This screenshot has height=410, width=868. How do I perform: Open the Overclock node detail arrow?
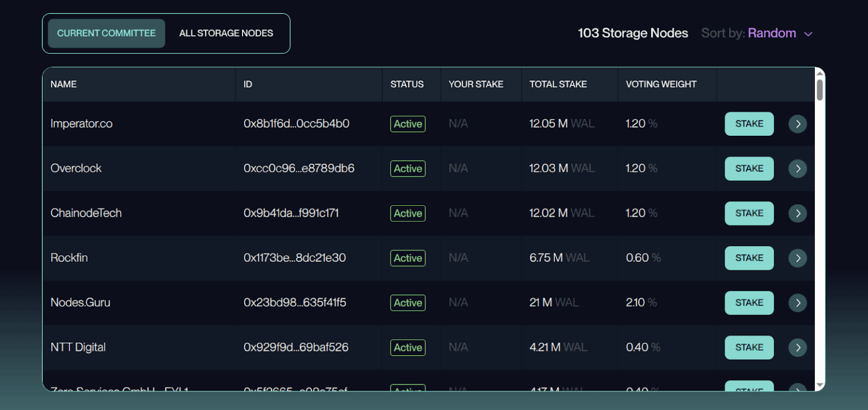797,169
